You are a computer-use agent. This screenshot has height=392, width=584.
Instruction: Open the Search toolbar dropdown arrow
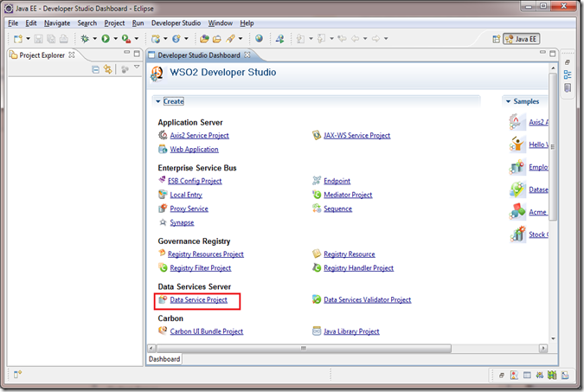point(241,38)
